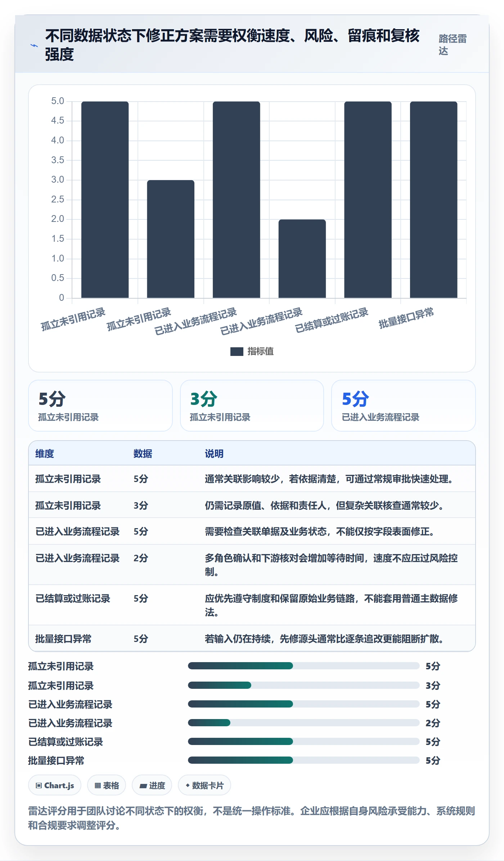Click the bar icon on the 进度 chip
The image size is (504, 861).
click(x=143, y=786)
